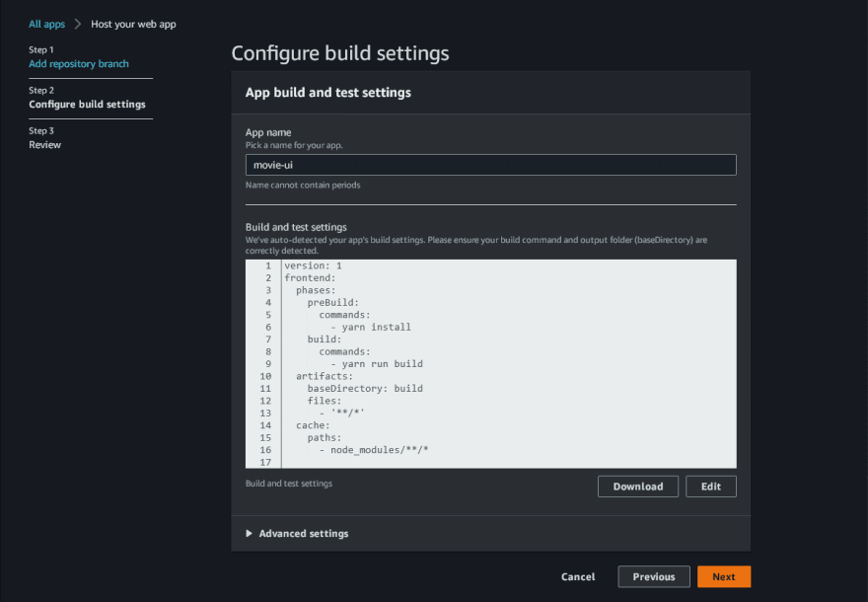This screenshot has width=868, height=602.
Task: Click the '**/*' files pattern line
Action: point(341,413)
